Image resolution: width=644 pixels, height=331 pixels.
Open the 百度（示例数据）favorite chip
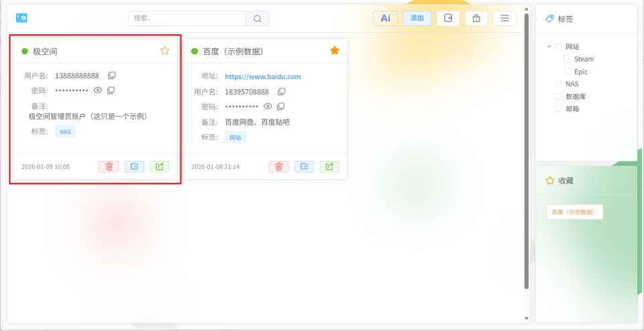574,212
